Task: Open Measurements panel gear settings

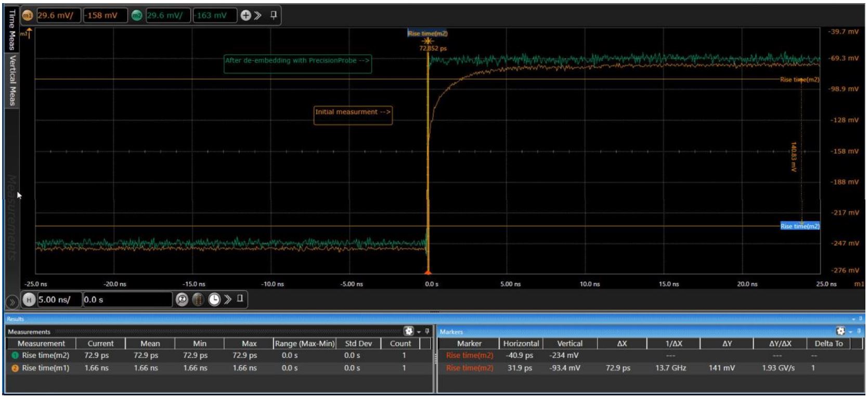Action: click(x=409, y=331)
